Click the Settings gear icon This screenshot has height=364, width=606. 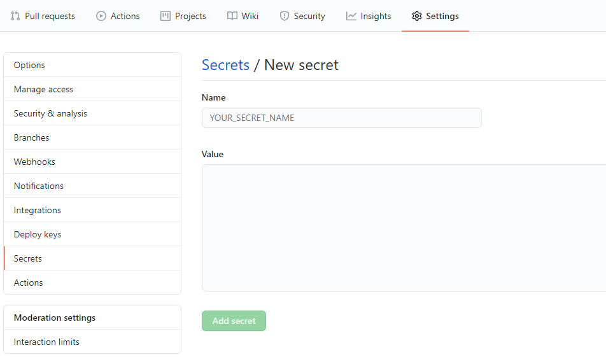pos(416,16)
